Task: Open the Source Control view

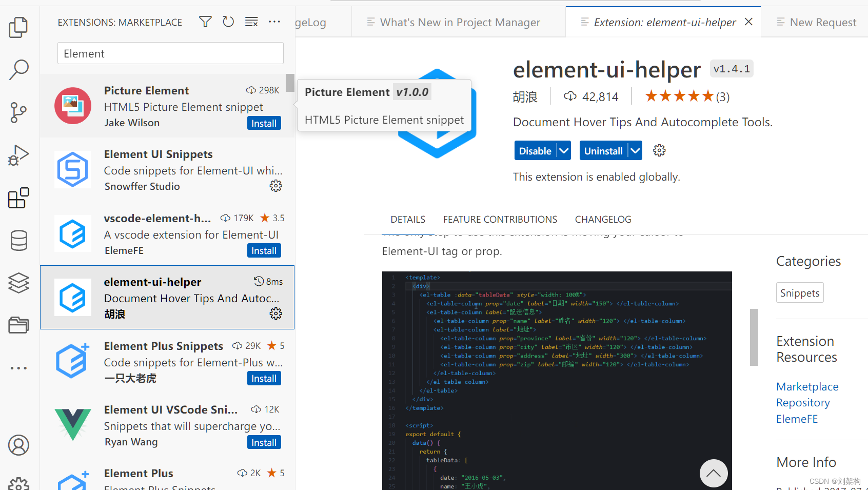Action: click(x=18, y=112)
